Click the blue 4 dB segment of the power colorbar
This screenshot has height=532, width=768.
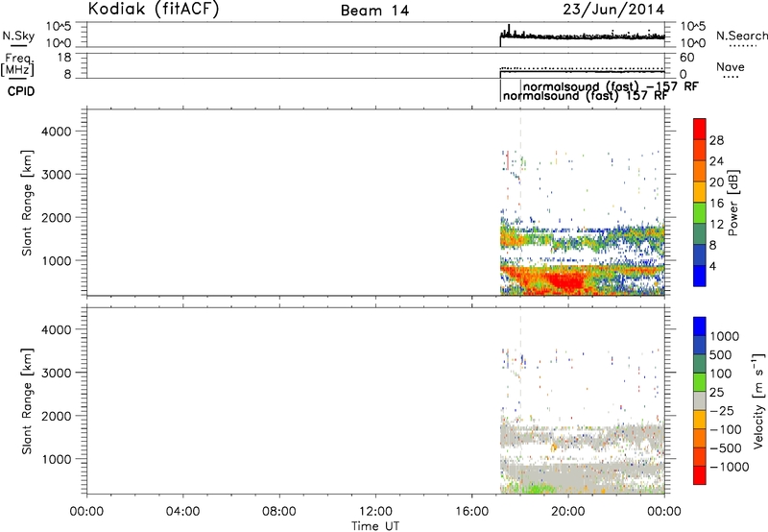click(700, 276)
